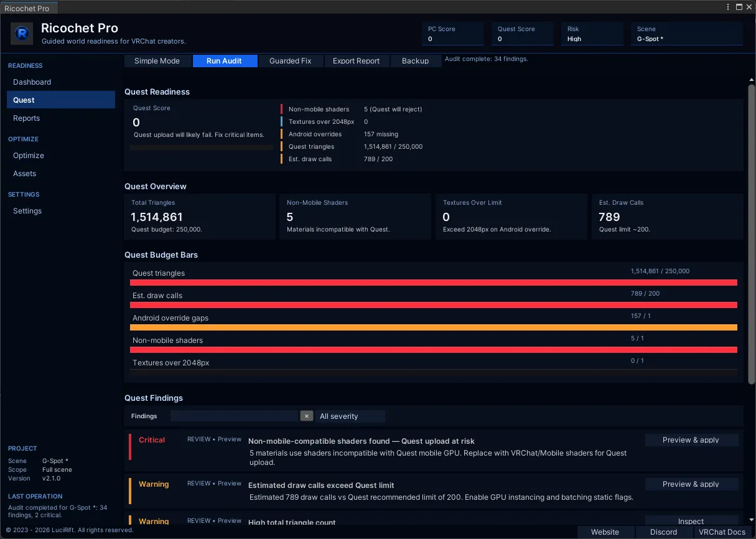Click the Run Audit button
The width and height of the screenshot is (756, 539).
tap(224, 61)
